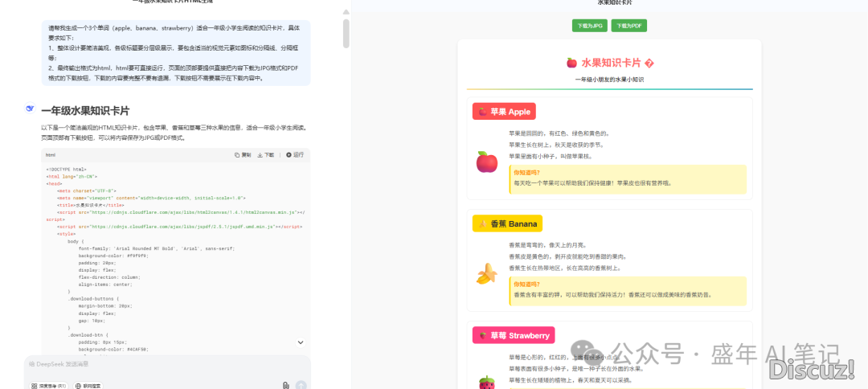Click the 一年级水果知识卡片 heading
The width and height of the screenshot is (868, 389).
click(85, 111)
